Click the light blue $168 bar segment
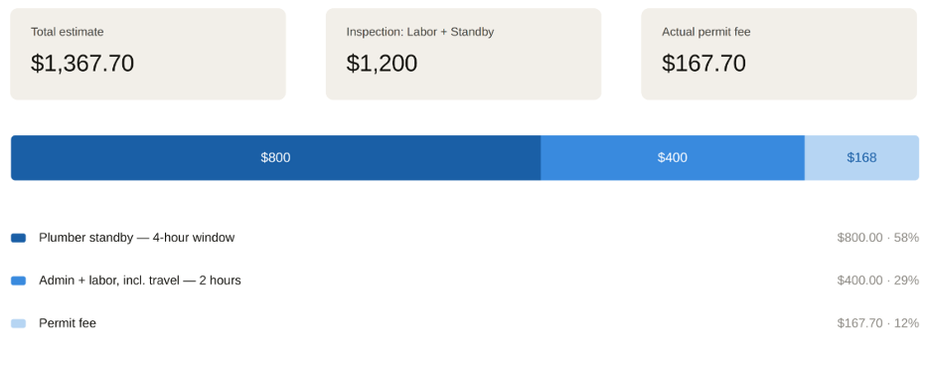Screen dimensions: 930x378 pos(862,158)
